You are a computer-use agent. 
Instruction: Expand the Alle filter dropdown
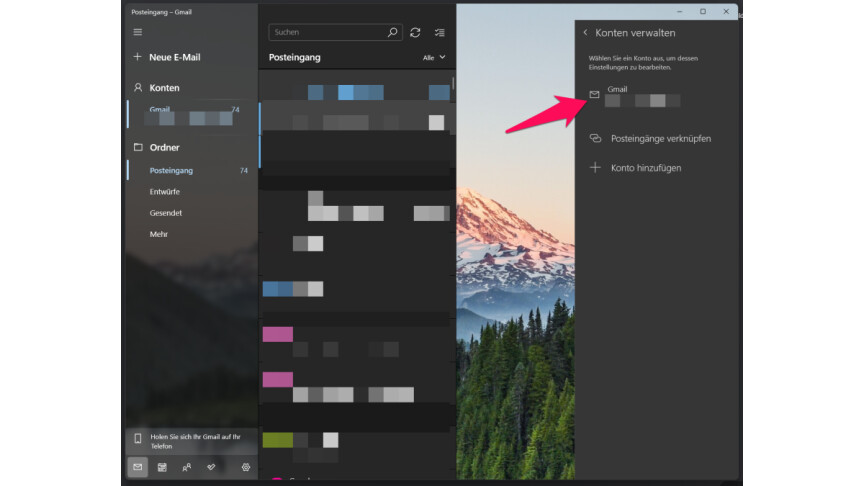click(x=434, y=58)
